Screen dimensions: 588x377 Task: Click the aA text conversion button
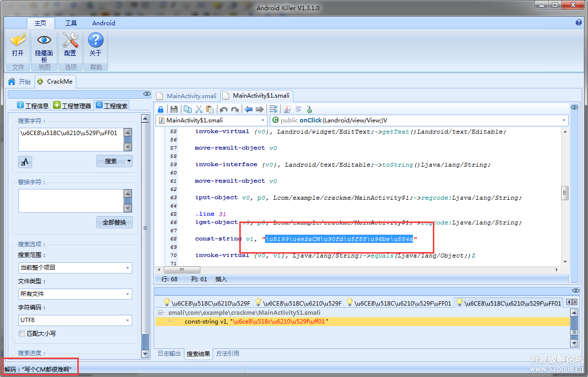click(x=25, y=162)
